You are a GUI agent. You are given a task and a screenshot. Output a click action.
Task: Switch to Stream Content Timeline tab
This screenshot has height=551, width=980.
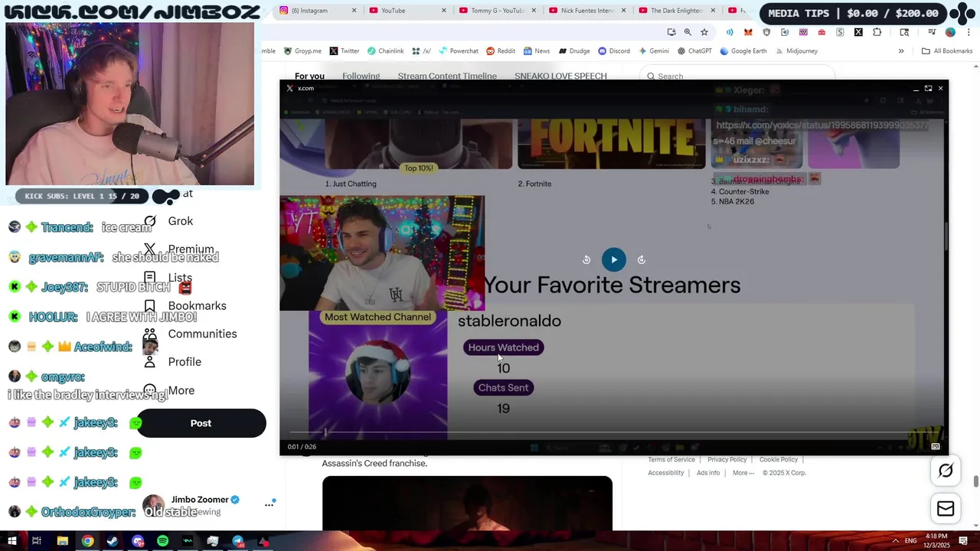pos(447,76)
